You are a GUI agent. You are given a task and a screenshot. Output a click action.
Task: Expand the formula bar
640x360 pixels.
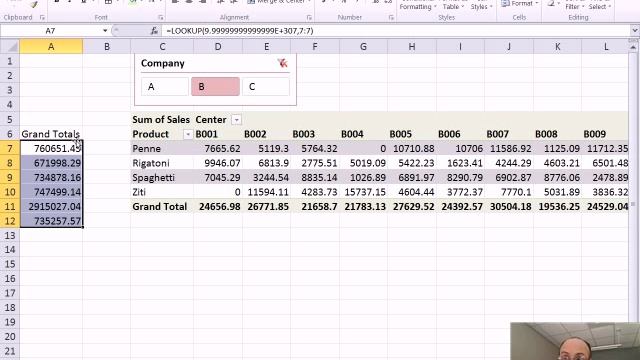click(634, 31)
